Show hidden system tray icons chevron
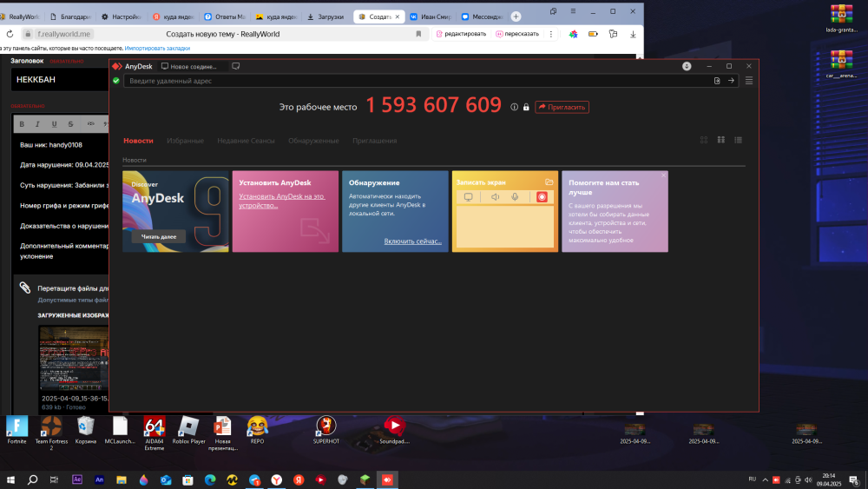This screenshot has width=868, height=489. pyautogui.click(x=765, y=480)
